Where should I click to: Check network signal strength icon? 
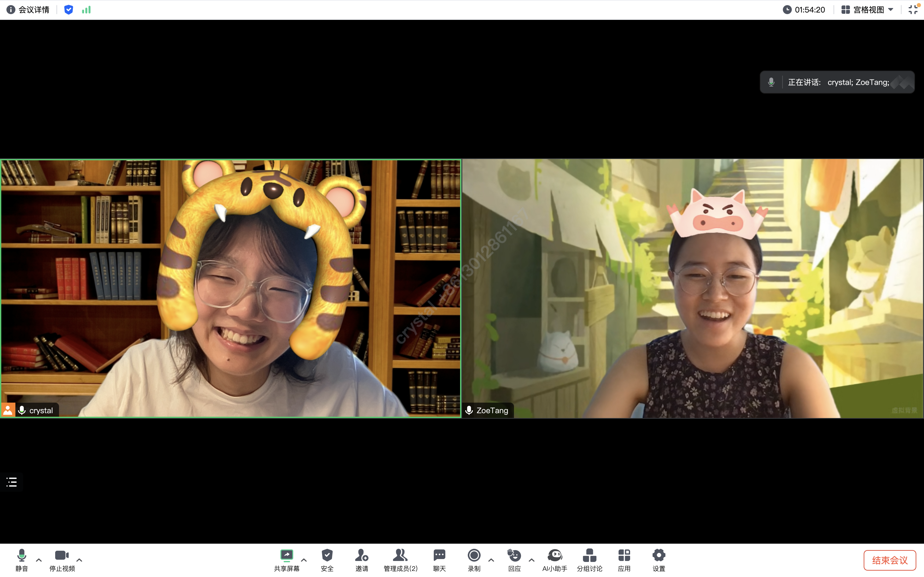pos(86,10)
